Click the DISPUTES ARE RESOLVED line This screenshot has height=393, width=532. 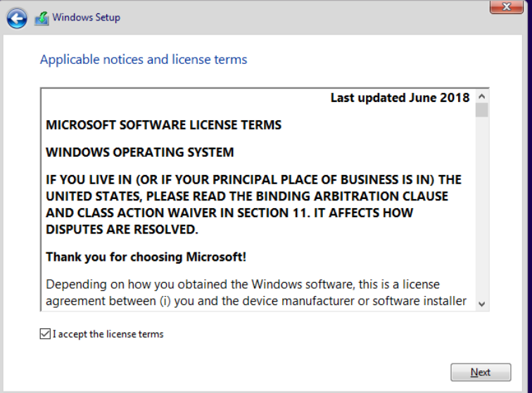click(x=122, y=230)
